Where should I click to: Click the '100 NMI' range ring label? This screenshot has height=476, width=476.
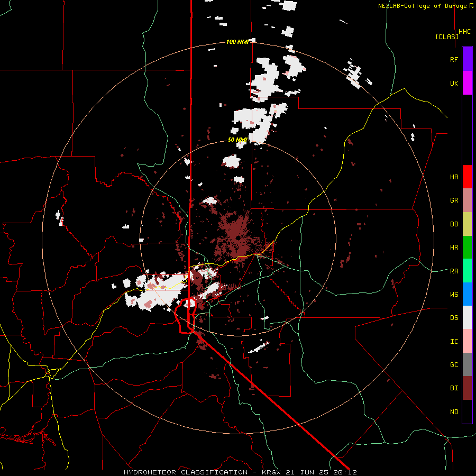pyautogui.click(x=237, y=42)
